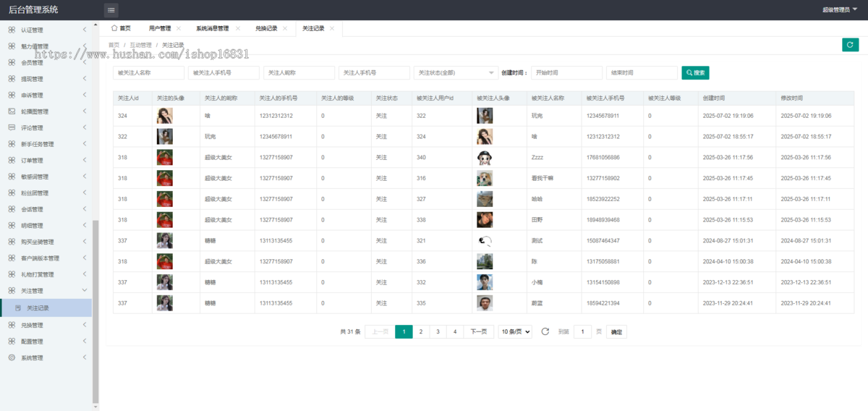
Task: Close the 兑换记录 tab
Action: click(285, 28)
